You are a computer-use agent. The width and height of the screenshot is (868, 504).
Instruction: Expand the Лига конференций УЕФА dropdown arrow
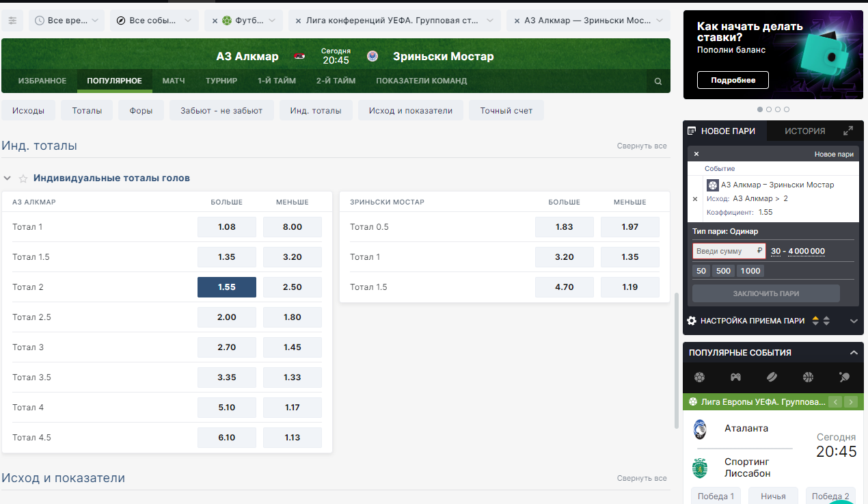pos(490,21)
